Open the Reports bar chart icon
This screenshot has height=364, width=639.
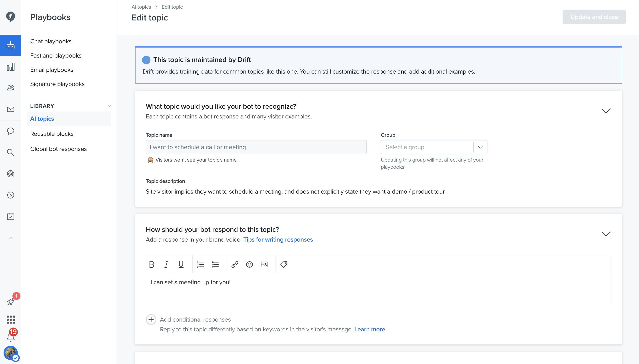10,67
